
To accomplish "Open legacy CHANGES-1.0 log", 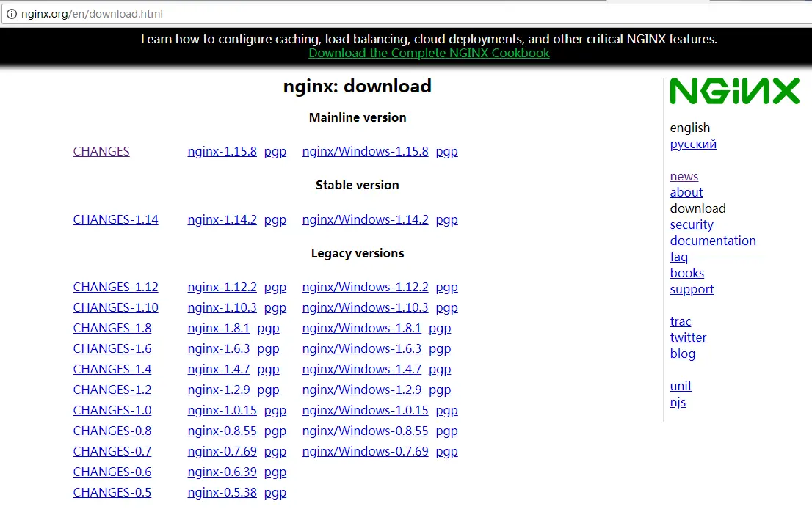I will tap(112, 410).
